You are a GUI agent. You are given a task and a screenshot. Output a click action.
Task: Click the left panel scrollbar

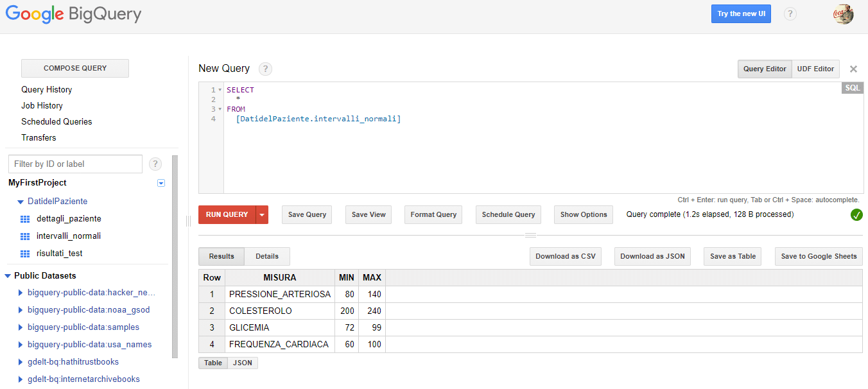(x=175, y=257)
